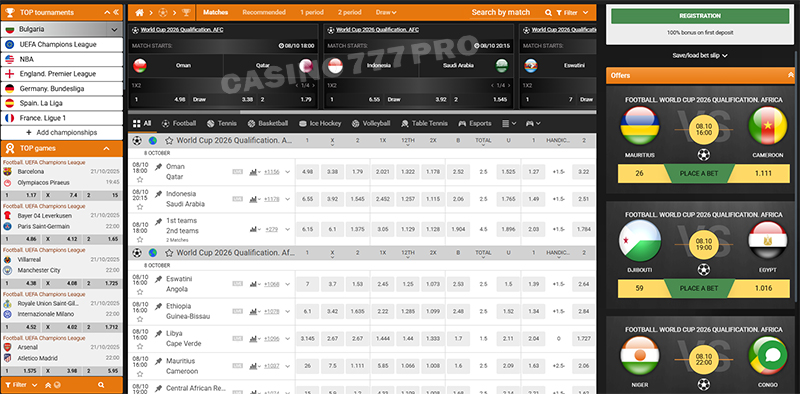The width and height of the screenshot is (800, 394).
Task: Open statistics chart for Oman vs Qatar
Action: (254, 172)
